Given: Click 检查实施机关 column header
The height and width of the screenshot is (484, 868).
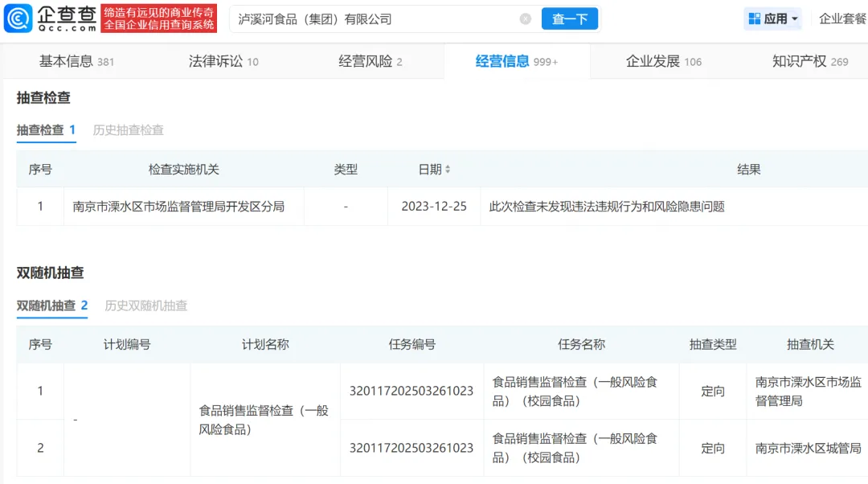Looking at the screenshot, I should click(184, 170).
